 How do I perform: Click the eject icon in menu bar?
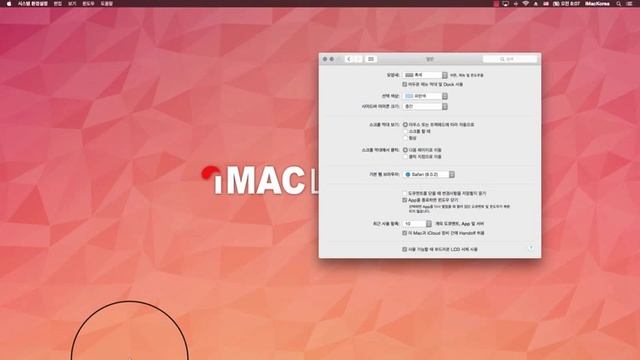tap(536, 4)
